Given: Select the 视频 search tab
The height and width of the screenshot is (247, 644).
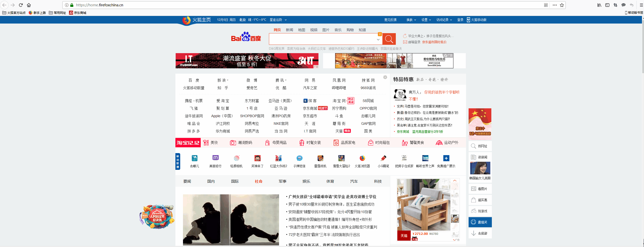Looking at the screenshot, I should click(314, 30).
